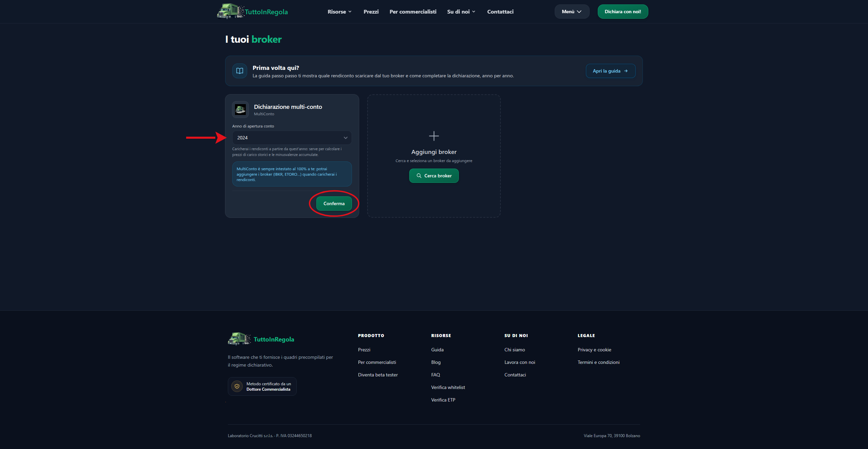The height and width of the screenshot is (449, 868).
Task: Click the TuttoInRegola truck logo in header
Action: [x=231, y=11]
